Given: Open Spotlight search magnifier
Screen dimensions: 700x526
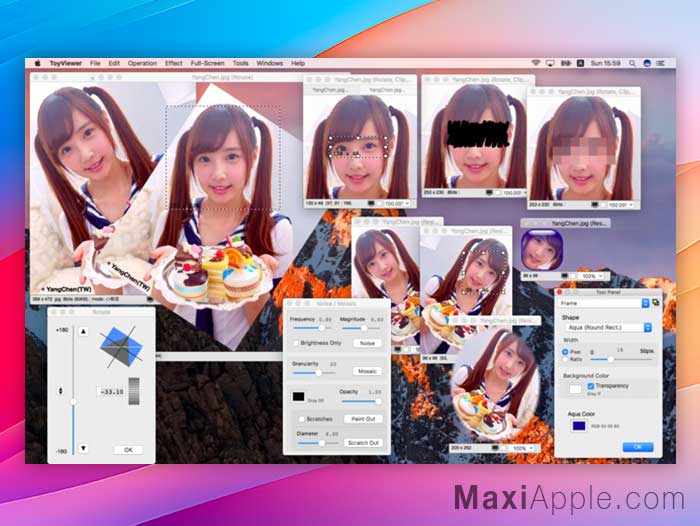Looking at the screenshot, I should [633, 63].
